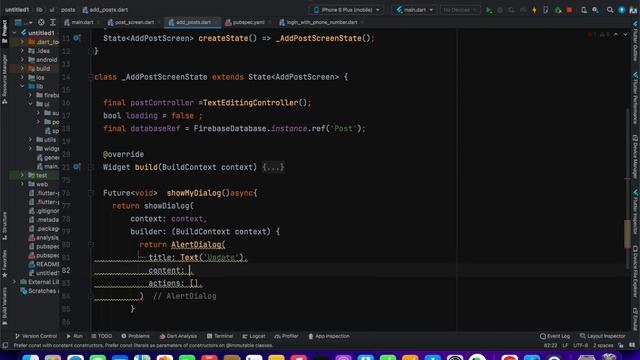Viewport: 640px width, 360px height.
Task: Open the Dart Analysis tool window
Action: coord(178,336)
